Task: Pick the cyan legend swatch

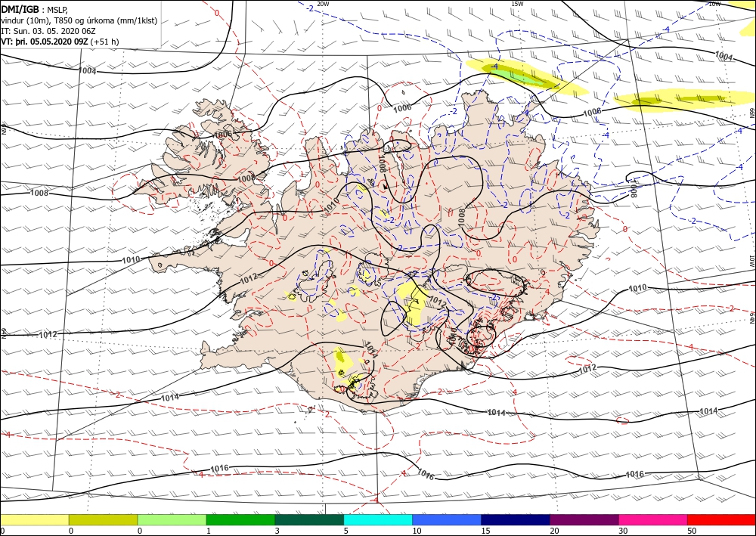Action: point(378,519)
